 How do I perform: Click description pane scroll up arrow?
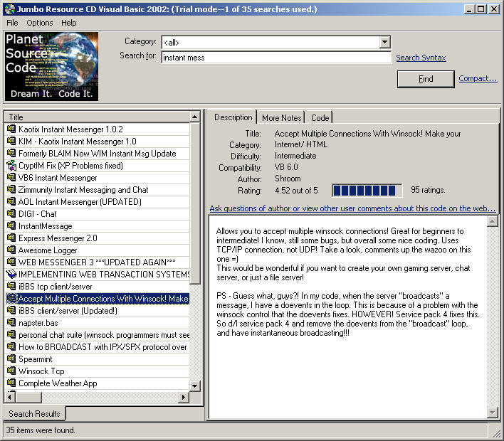coord(492,221)
